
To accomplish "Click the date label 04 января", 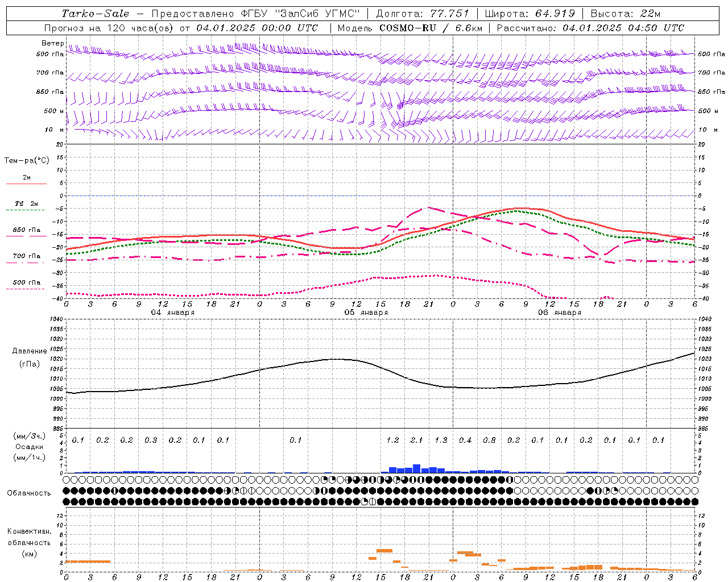I will click(172, 313).
